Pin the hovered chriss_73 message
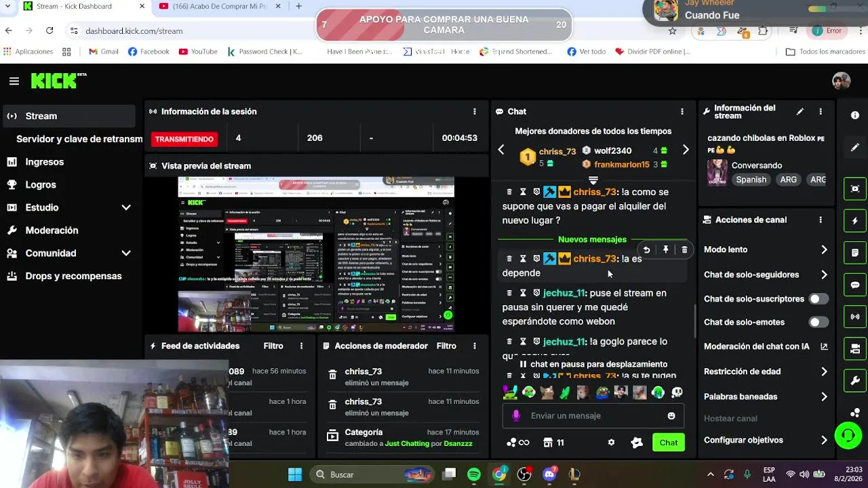The height and width of the screenshot is (488, 868). coord(666,250)
